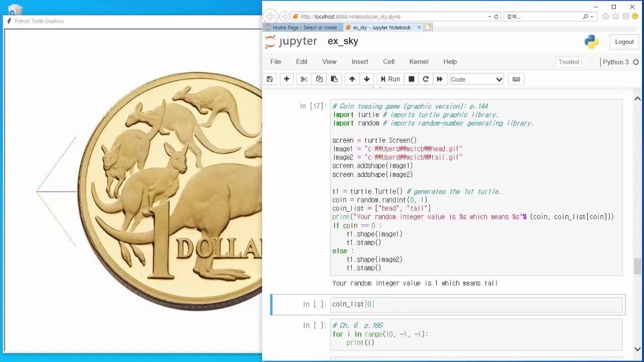Open the Insert menu

(x=360, y=61)
